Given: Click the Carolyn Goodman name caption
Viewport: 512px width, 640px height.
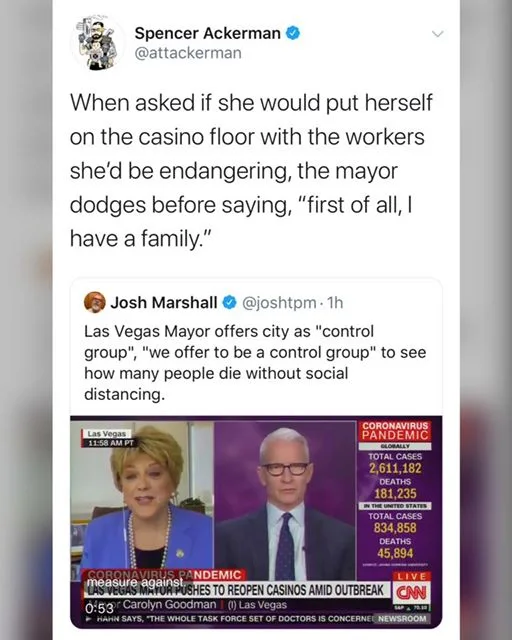Looking at the screenshot, I should [169, 604].
